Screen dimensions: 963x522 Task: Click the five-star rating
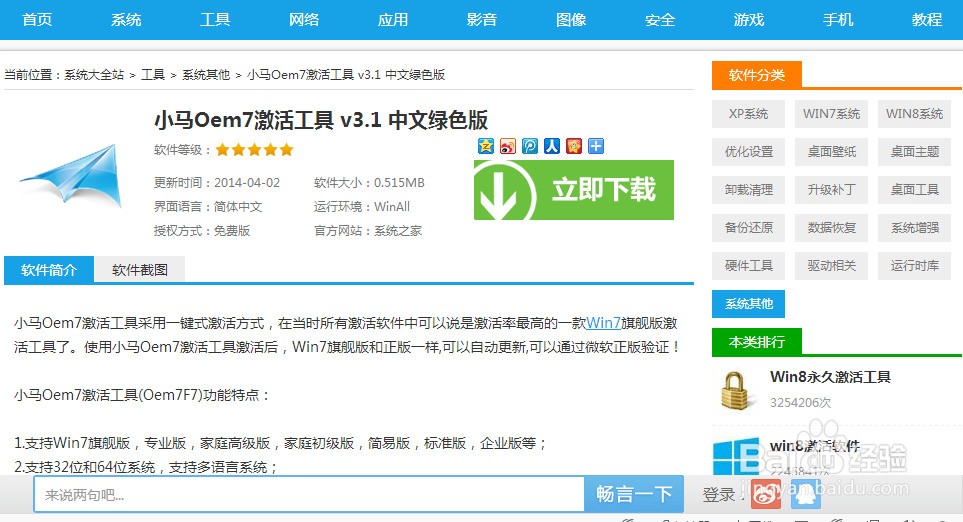(254, 150)
